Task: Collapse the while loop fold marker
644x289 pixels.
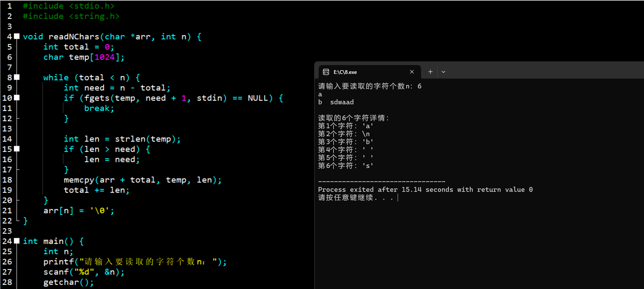Action: pos(17,77)
